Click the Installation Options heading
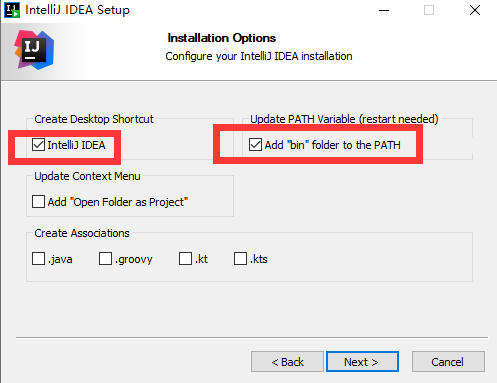The image size is (497, 383). pyautogui.click(x=222, y=38)
